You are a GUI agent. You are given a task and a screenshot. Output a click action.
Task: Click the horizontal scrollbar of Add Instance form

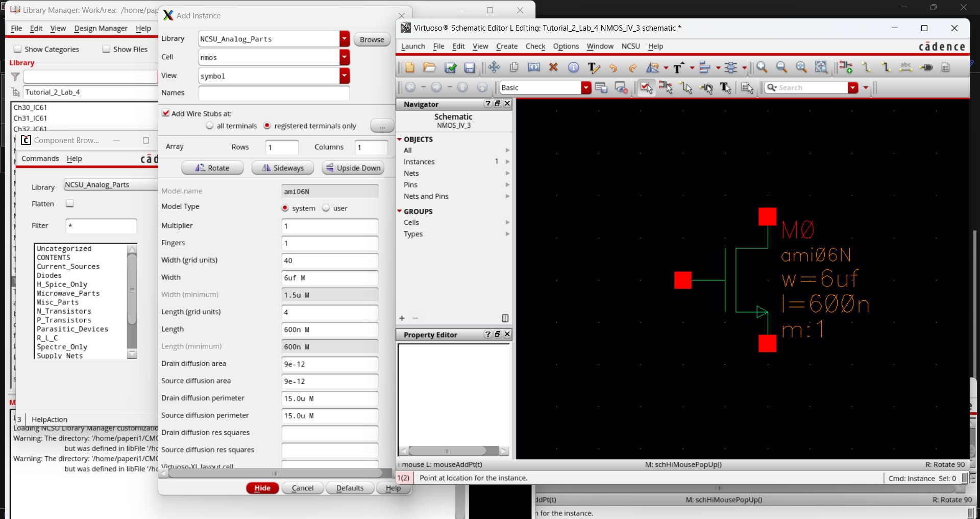pyautogui.click(x=276, y=474)
